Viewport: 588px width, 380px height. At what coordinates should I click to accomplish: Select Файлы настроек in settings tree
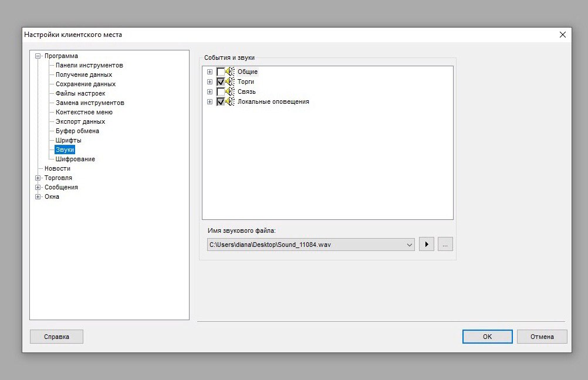(x=80, y=93)
